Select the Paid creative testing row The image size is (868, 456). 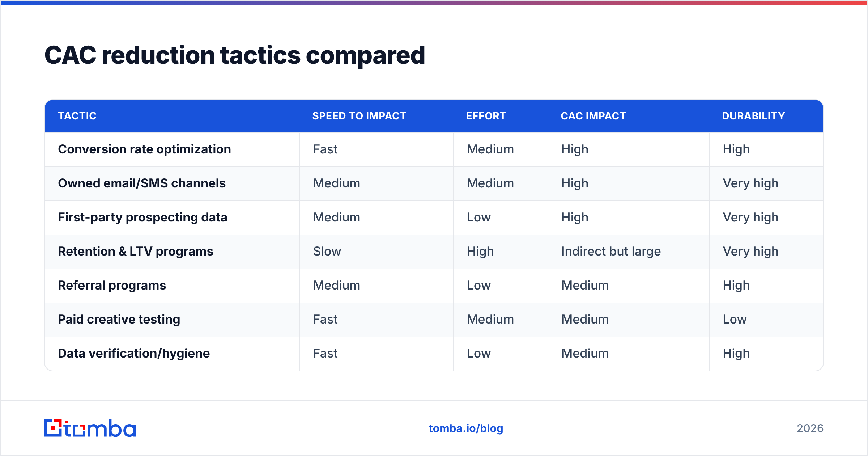[x=434, y=320]
